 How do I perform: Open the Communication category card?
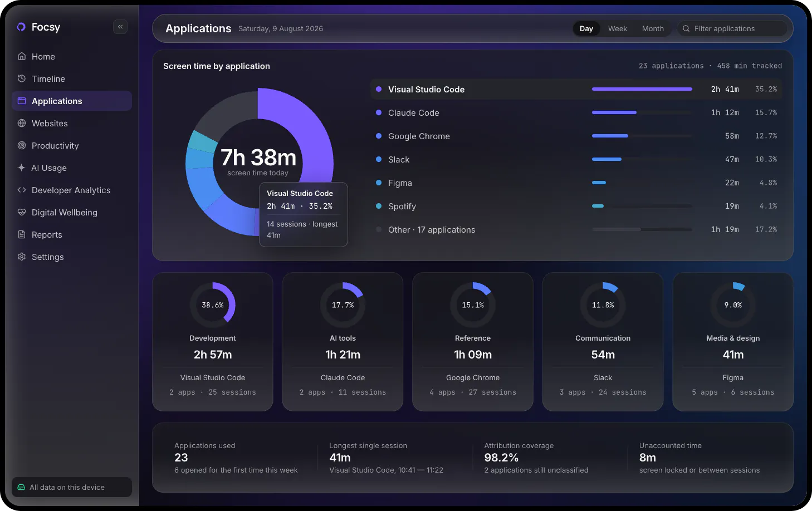[603, 342]
